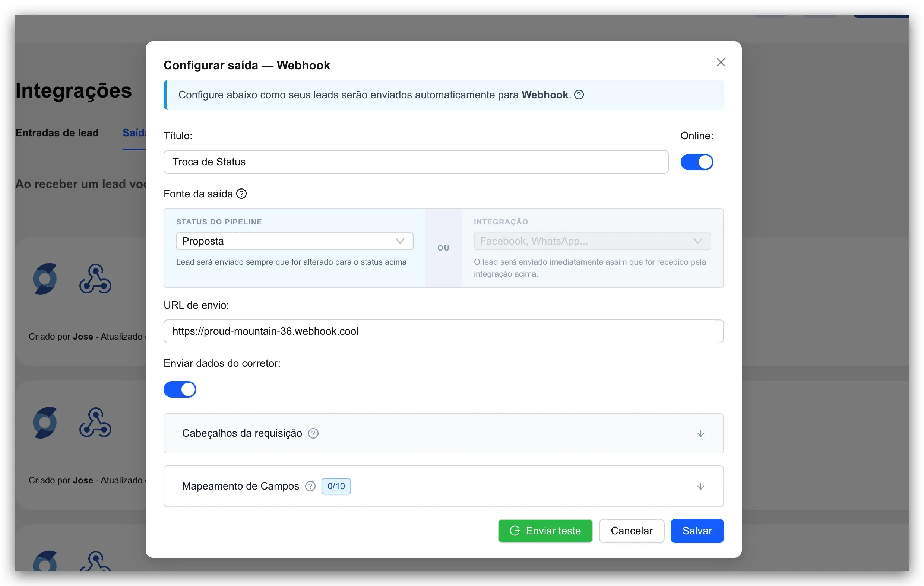Expand the Cabeçalhos da requisição section arrow
The image size is (924, 586).
coord(701,433)
